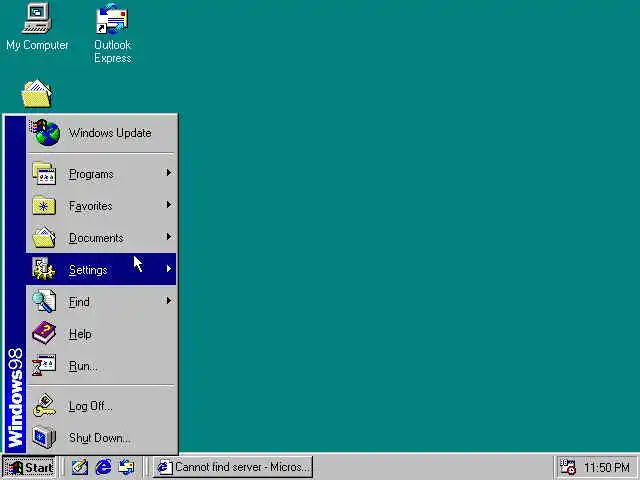Select Windows Update menu entry text
The width and height of the screenshot is (640, 480).
pos(110,133)
